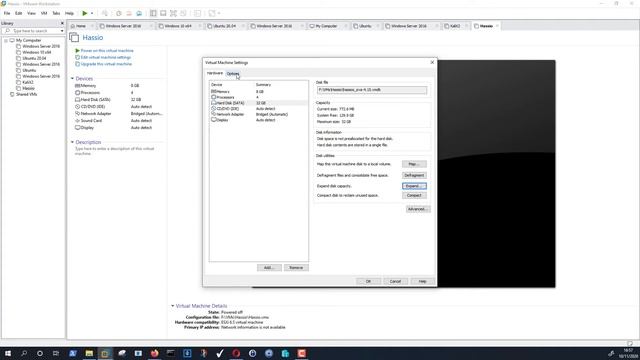Click Help in settings dialog
Viewport: 640px width, 360px height.
pyautogui.click(x=422, y=282)
